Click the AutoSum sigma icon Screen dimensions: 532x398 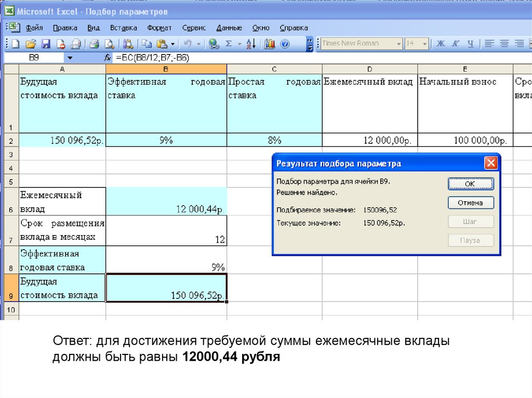pos(228,44)
